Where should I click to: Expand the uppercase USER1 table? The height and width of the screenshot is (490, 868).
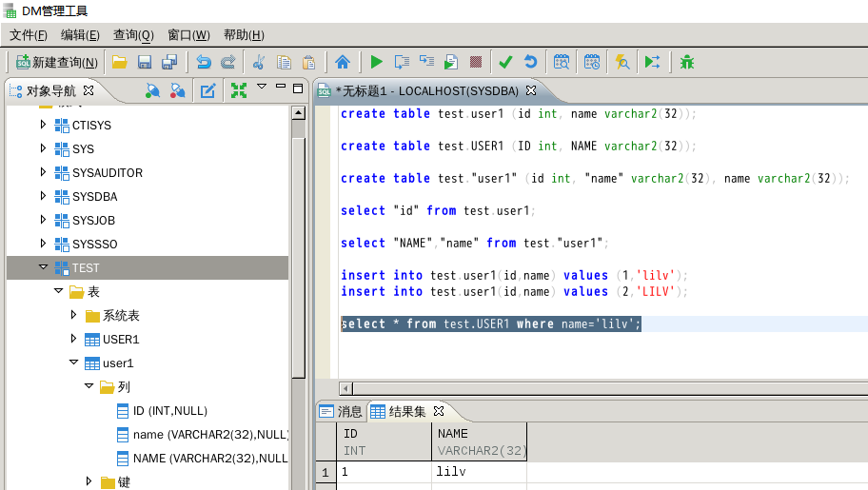click(x=73, y=339)
